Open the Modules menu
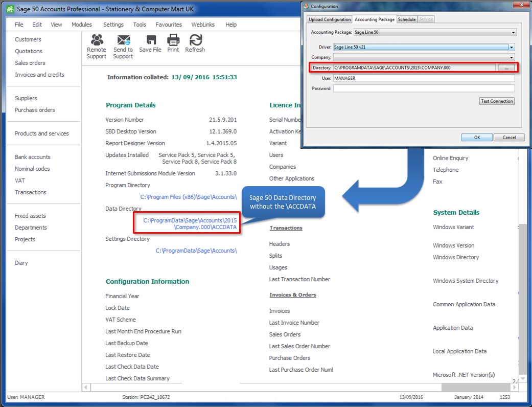The image size is (532, 407). tap(83, 24)
